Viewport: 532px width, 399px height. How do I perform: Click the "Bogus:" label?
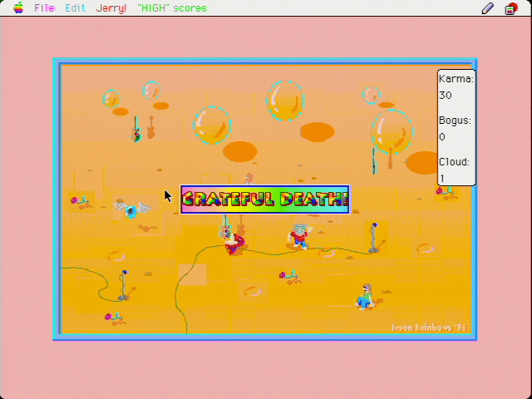click(455, 121)
